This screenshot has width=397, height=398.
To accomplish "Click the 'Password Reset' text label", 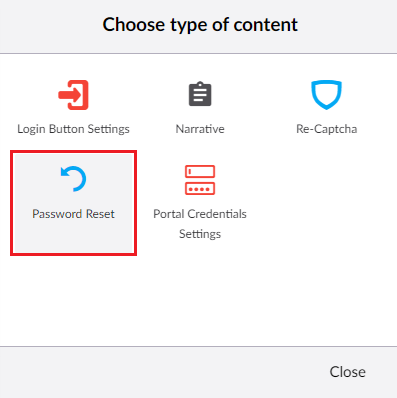I will click(x=73, y=214).
